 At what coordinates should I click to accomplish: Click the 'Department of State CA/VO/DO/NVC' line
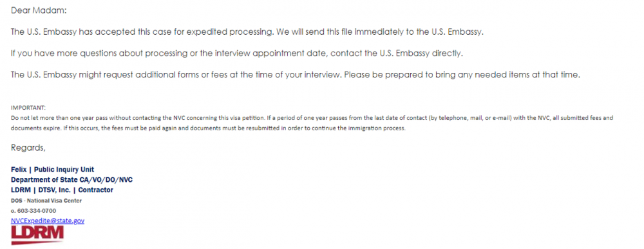tap(72, 180)
